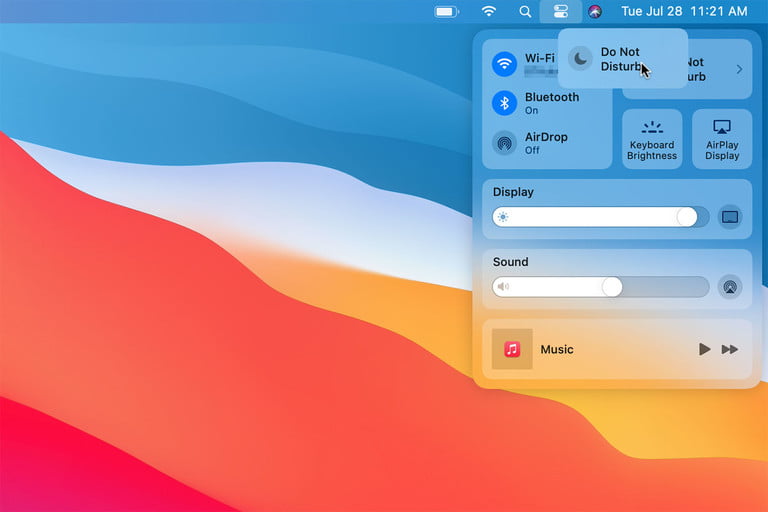
Task: Click the AirDrop label text
Action: click(546, 137)
